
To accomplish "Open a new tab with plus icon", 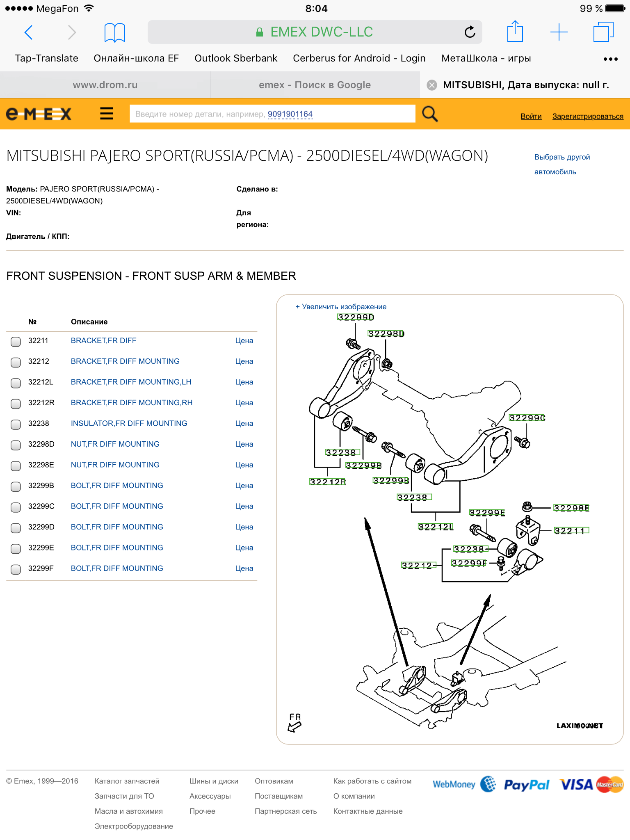I will pyautogui.click(x=559, y=32).
